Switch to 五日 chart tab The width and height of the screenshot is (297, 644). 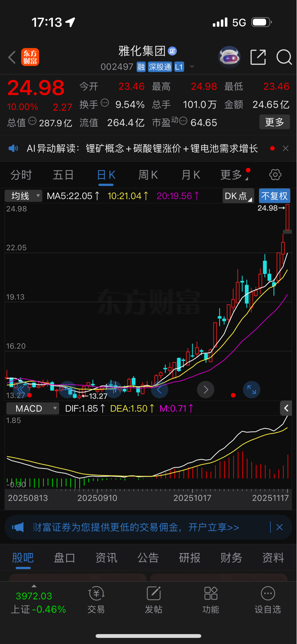[63, 175]
